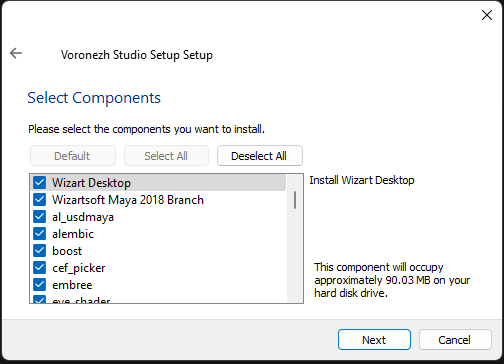Viewport: 504px width, 364px height.
Task: Uncheck the Wizart Desktop checkbox
Action: click(x=40, y=183)
